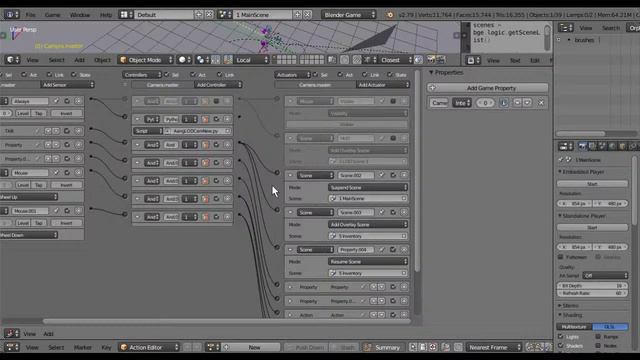Open the Game menu
Screen dimensions: 640x360
point(52,15)
